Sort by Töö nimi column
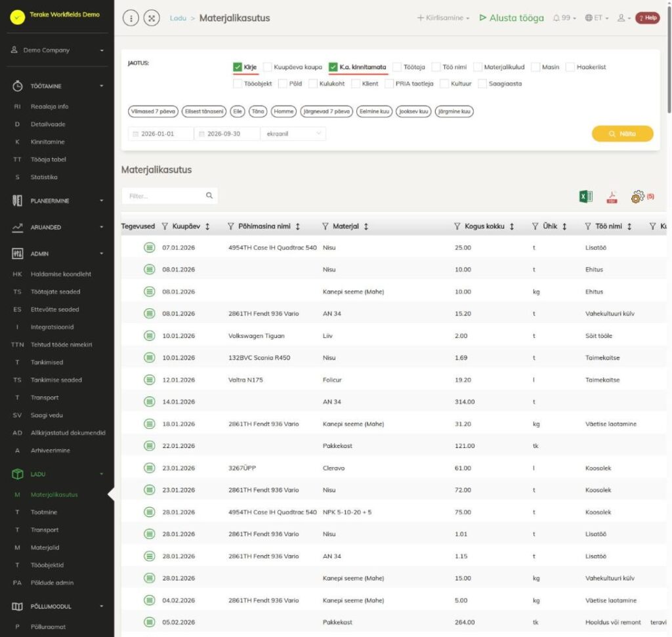 pos(629,226)
